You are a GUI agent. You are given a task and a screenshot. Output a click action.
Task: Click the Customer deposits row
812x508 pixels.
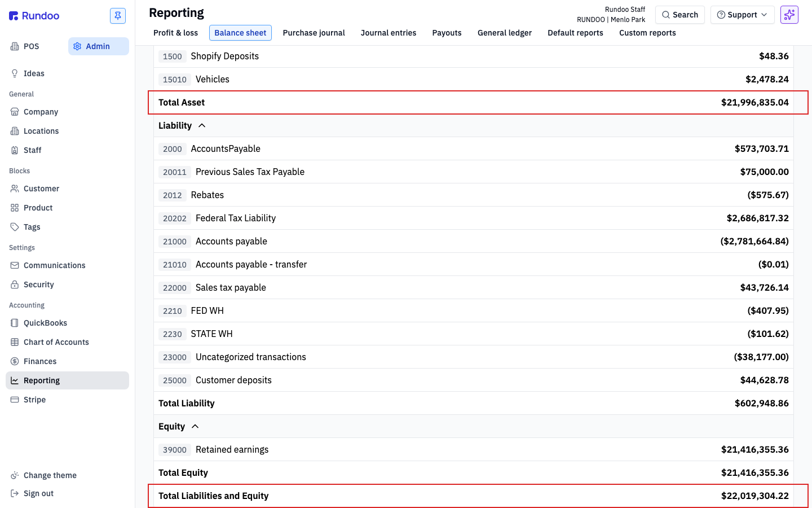(x=474, y=380)
